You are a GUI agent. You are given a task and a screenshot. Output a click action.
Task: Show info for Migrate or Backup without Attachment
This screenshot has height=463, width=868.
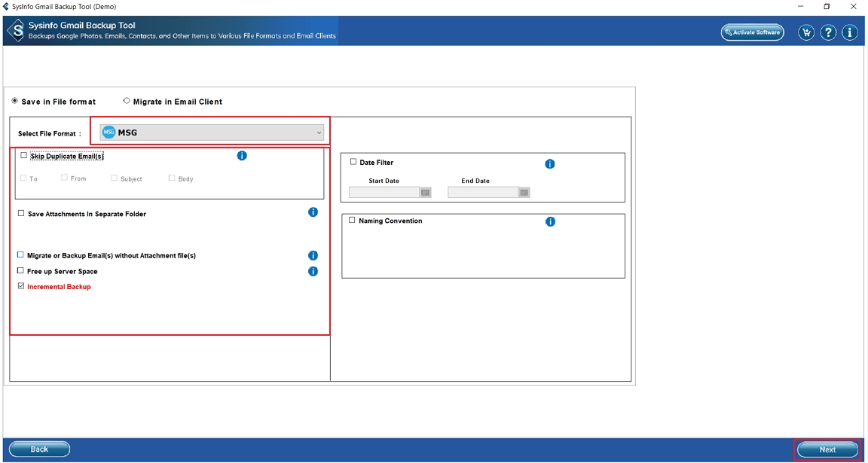(313, 255)
